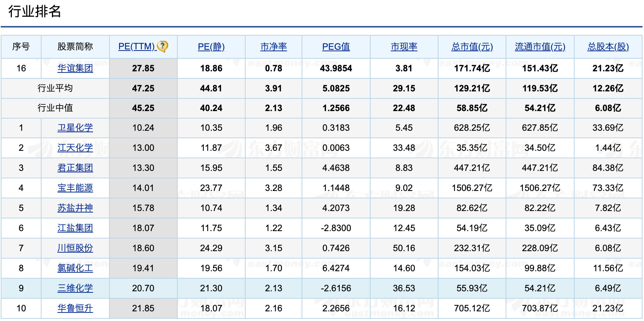Click 君正集团 total share capital 84.38亿
This screenshot has height=321, width=644.
coord(608,168)
